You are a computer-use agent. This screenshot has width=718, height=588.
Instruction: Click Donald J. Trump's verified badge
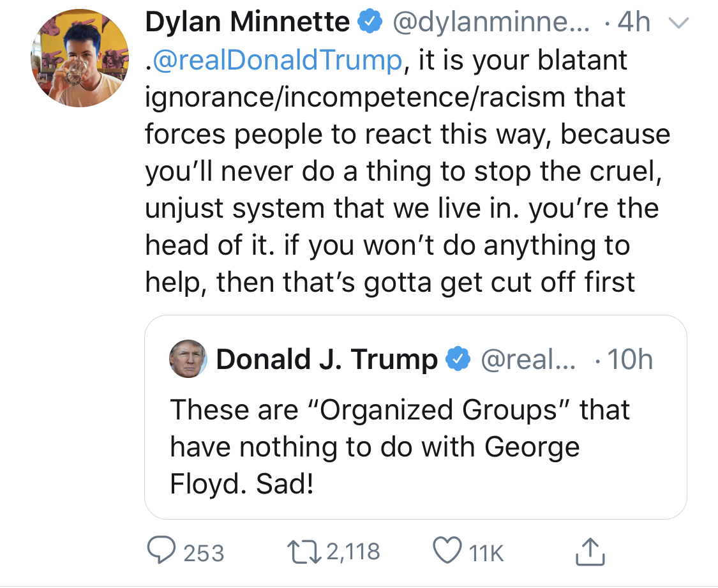[458, 359]
